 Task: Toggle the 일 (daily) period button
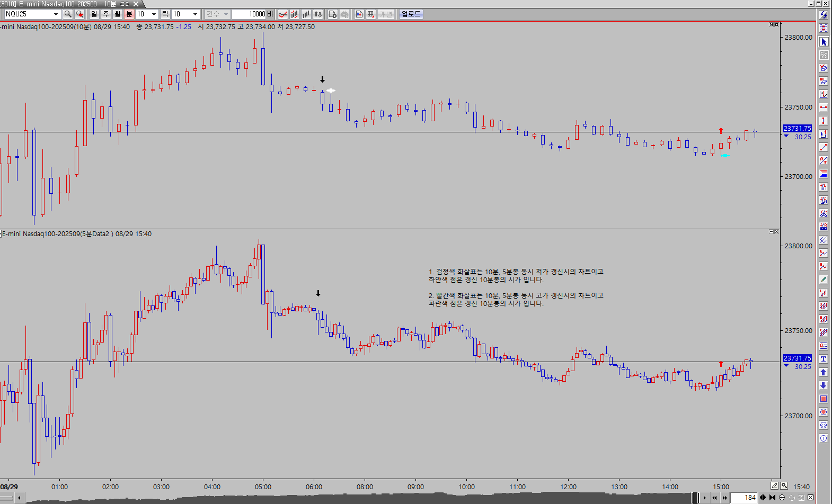point(94,14)
